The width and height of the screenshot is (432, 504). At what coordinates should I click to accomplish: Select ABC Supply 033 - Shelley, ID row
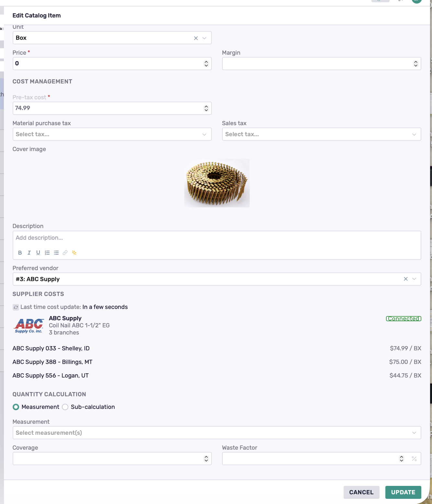click(x=217, y=348)
